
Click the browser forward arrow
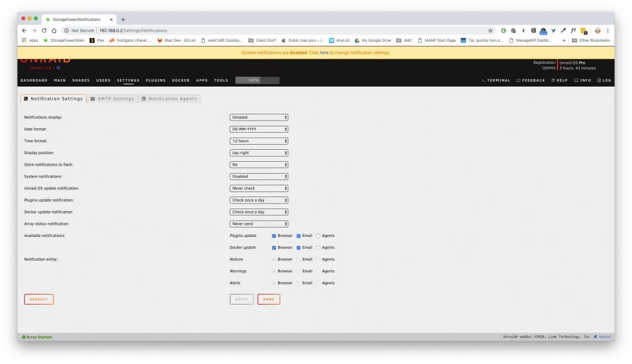pyautogui.click(x=34, y=30)
